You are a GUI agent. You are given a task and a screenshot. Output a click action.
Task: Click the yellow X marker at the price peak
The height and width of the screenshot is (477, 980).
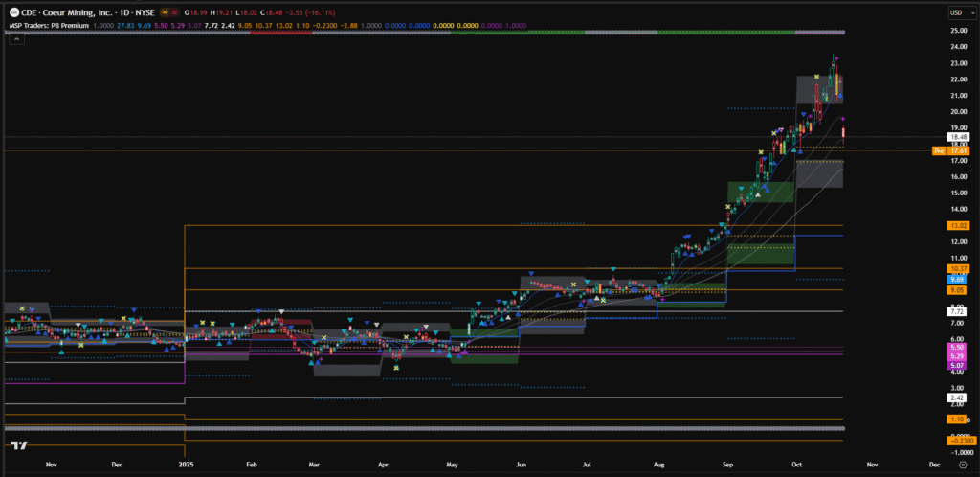tap(816, 76)
